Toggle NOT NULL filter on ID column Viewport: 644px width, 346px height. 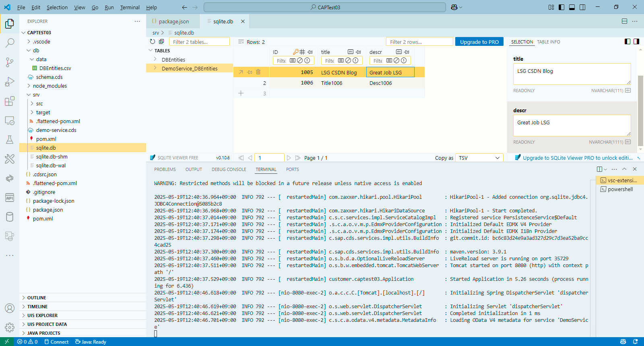307,60
